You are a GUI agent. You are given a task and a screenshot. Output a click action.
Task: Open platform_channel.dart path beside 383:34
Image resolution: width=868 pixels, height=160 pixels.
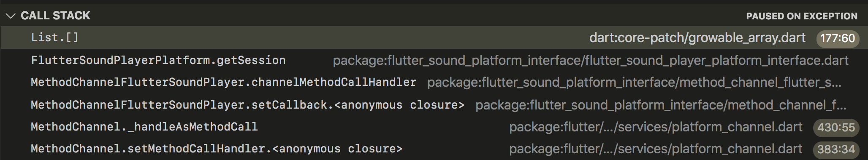656,149
